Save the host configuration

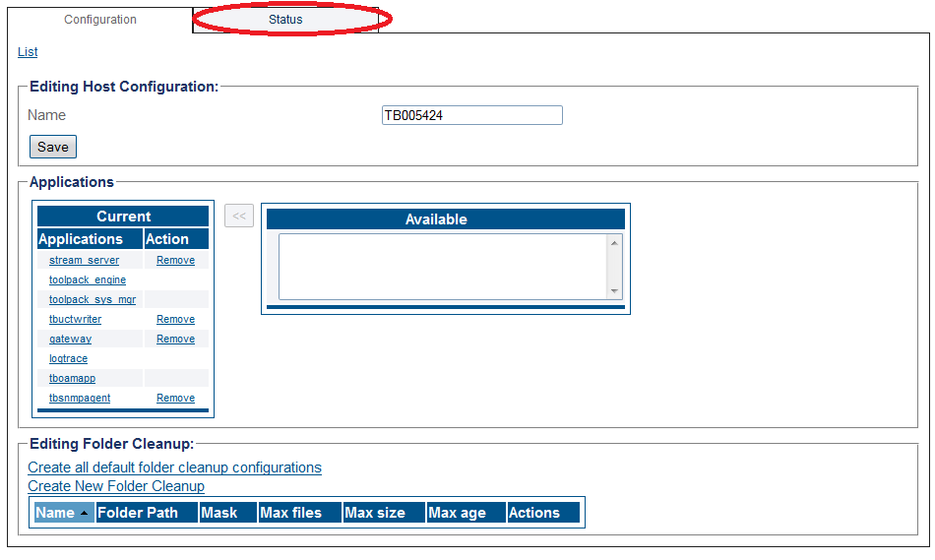click(53, 147)
